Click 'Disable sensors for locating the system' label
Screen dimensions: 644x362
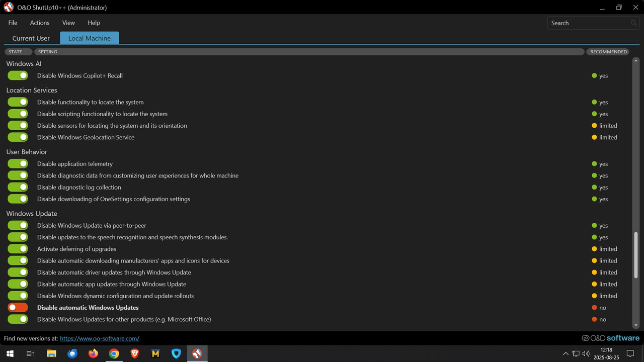(112, 126)
